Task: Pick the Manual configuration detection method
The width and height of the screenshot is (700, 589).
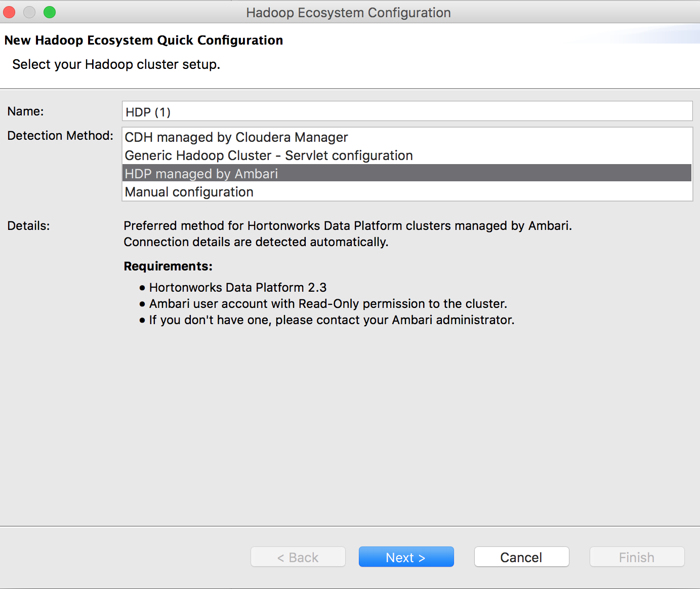Action: pos(189,192)
